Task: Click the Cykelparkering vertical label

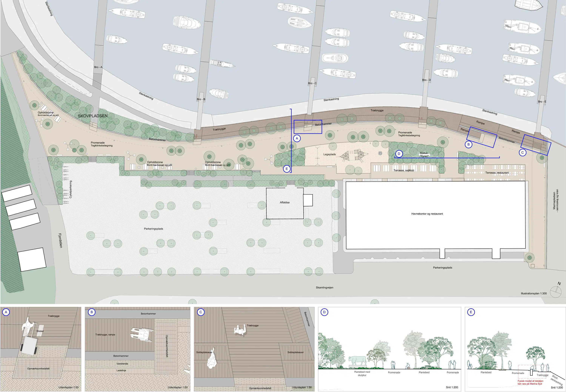Action: pos(71,189)
